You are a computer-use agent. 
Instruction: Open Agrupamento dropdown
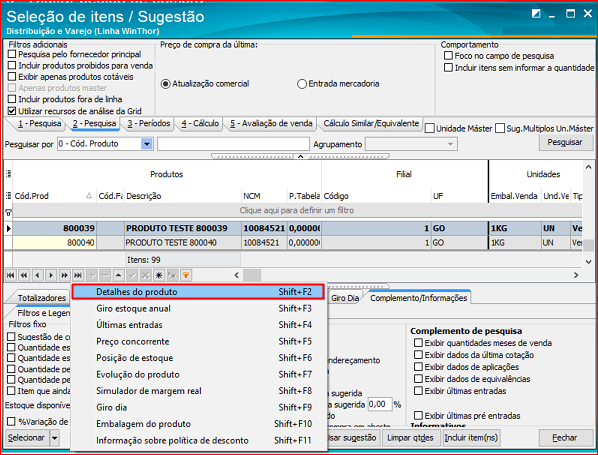coord(450,144)
